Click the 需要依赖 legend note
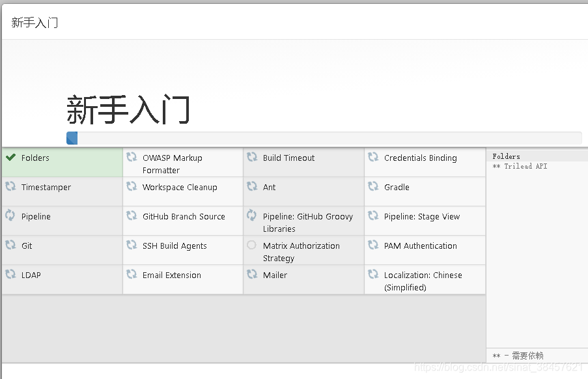588x379 pixels. 518,355
